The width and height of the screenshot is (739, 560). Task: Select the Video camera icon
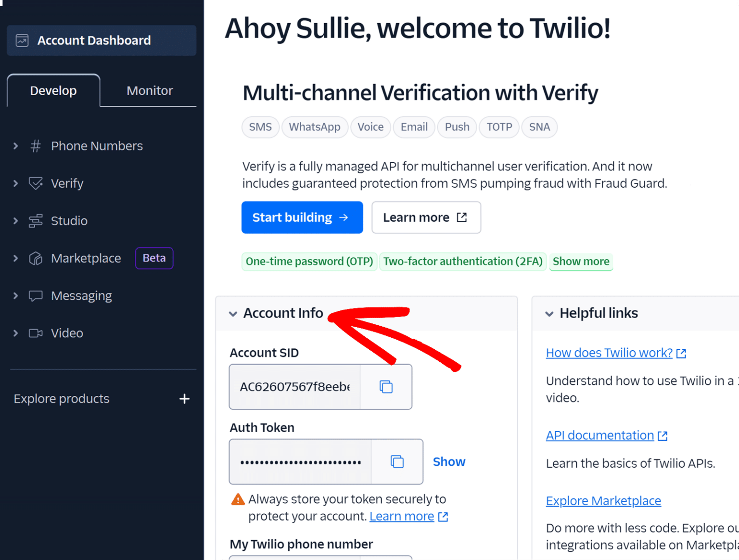(35, 333)
